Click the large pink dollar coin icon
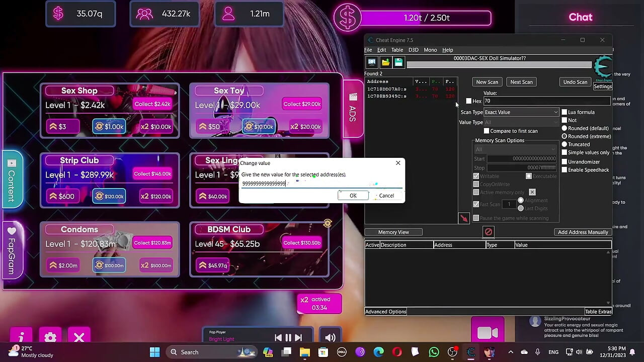This screenshot has height=362, width=644. (x=347, y=18)
